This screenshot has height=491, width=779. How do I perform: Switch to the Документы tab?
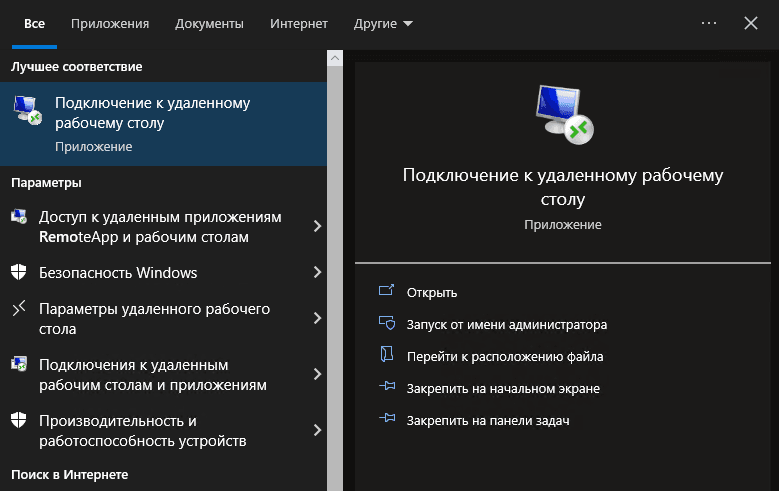point(209,23)
